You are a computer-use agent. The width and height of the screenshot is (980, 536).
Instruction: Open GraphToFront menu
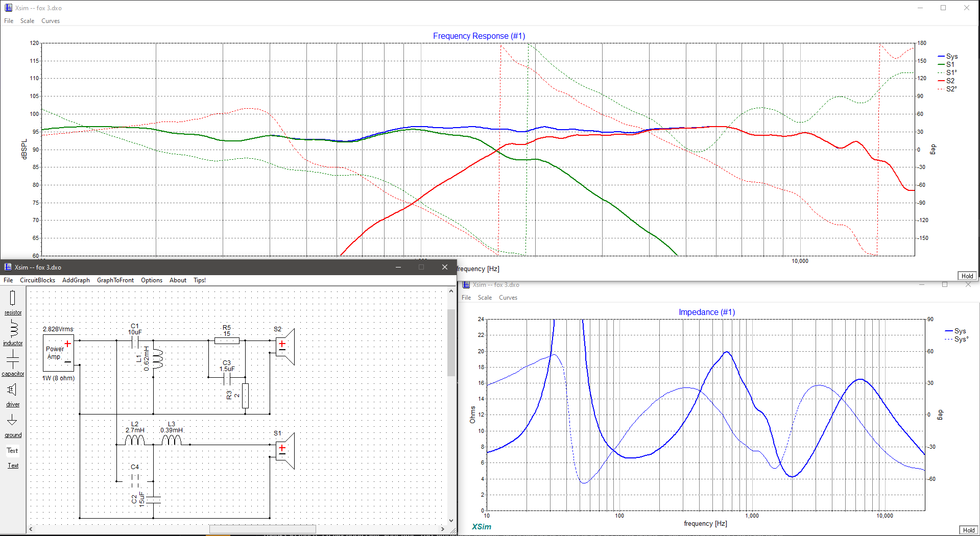pyautogui.click(x=115, y=280)
